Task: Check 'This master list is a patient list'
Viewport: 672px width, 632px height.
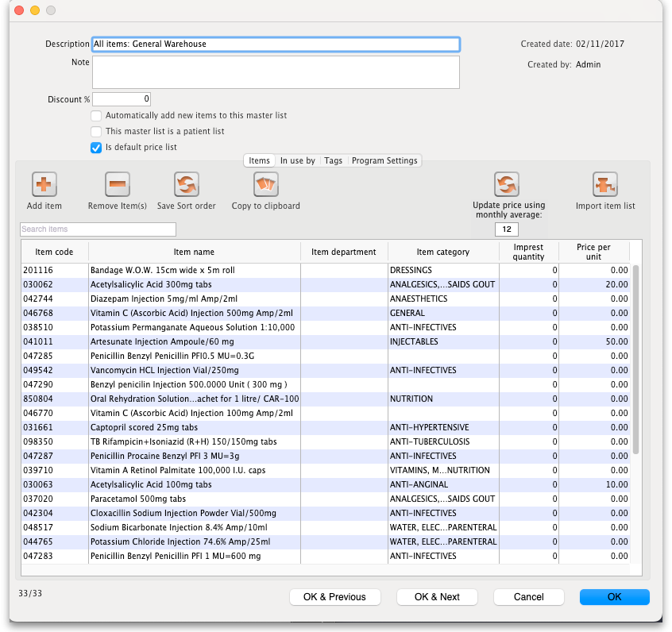Action: pos(96,132)
